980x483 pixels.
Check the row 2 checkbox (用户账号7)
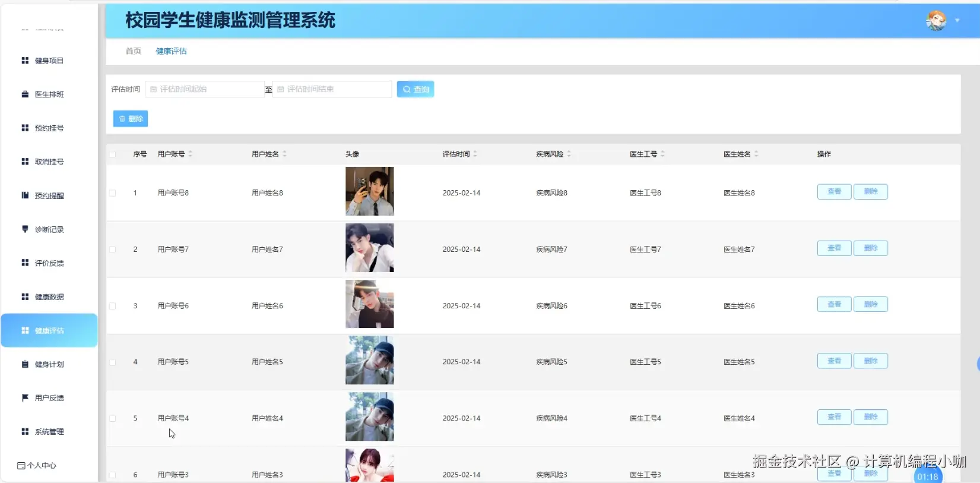(x=113, y=250)
